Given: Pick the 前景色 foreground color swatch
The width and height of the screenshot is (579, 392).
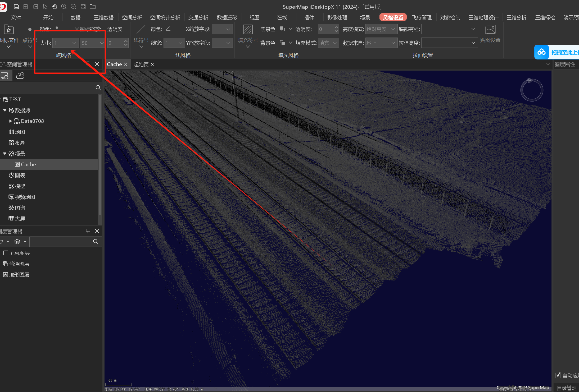Looking at the screenshot, I should [282, 29].
